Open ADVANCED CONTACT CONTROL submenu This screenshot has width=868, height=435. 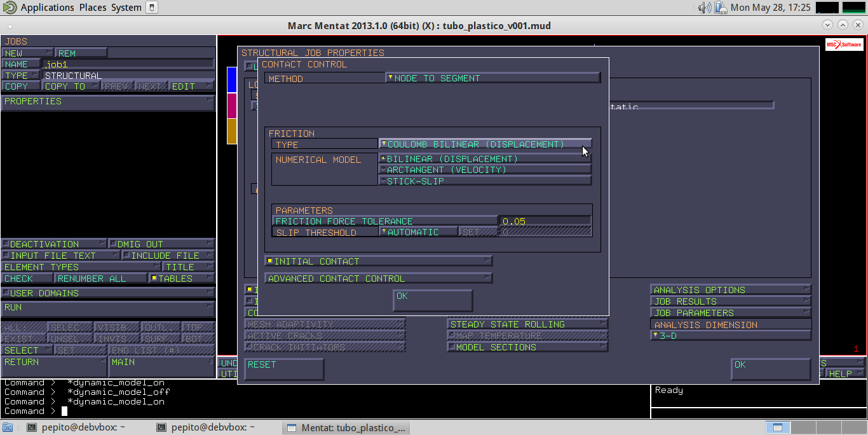379,279
